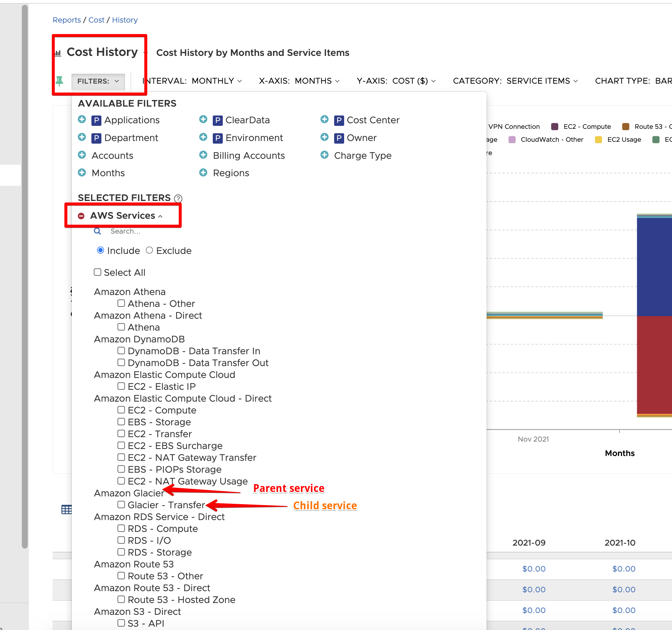672x630 pixels.
Task: Add Cost Center filter via plus icon
Action: 325,120
